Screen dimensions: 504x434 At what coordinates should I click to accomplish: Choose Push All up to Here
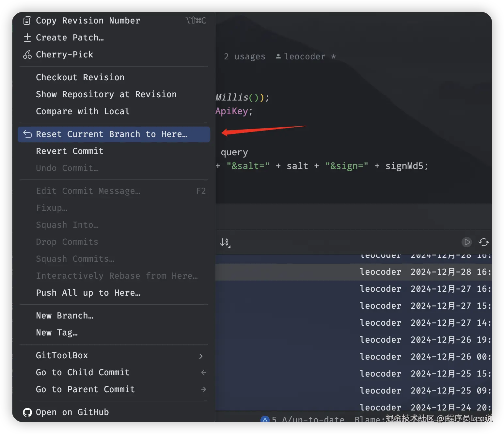88,293
